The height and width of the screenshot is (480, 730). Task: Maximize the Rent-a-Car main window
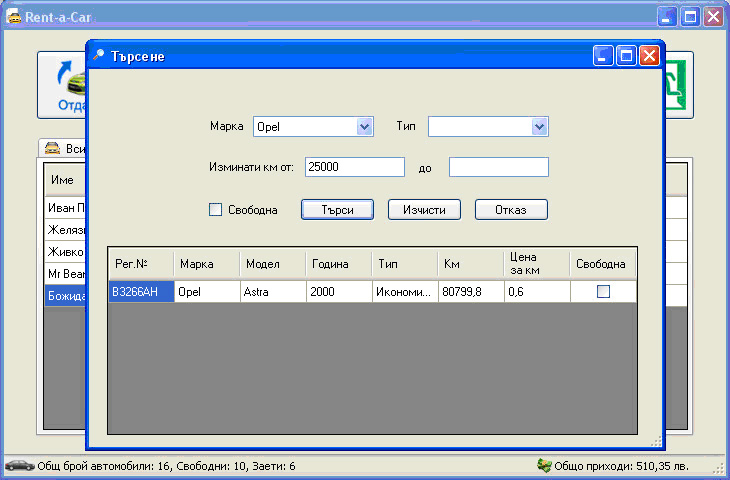(690, 17)
